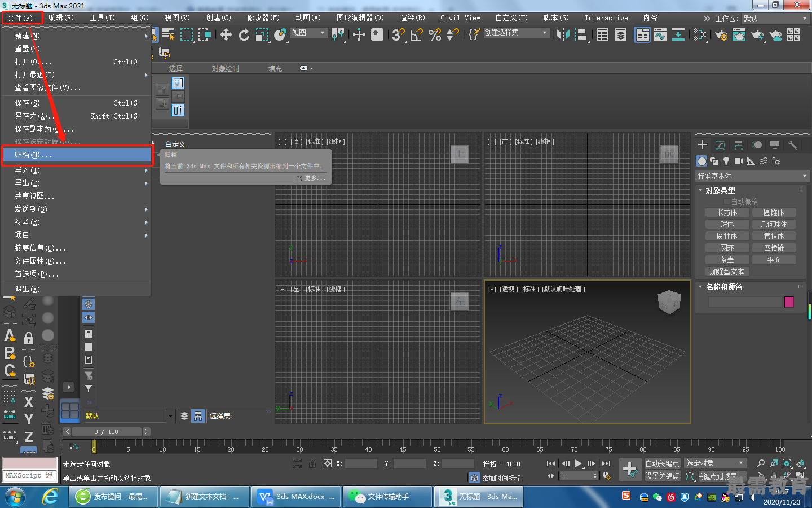Open the Schematic View icon
The height and width of the screenshot is (508, 812).
[x=678, y=35]
